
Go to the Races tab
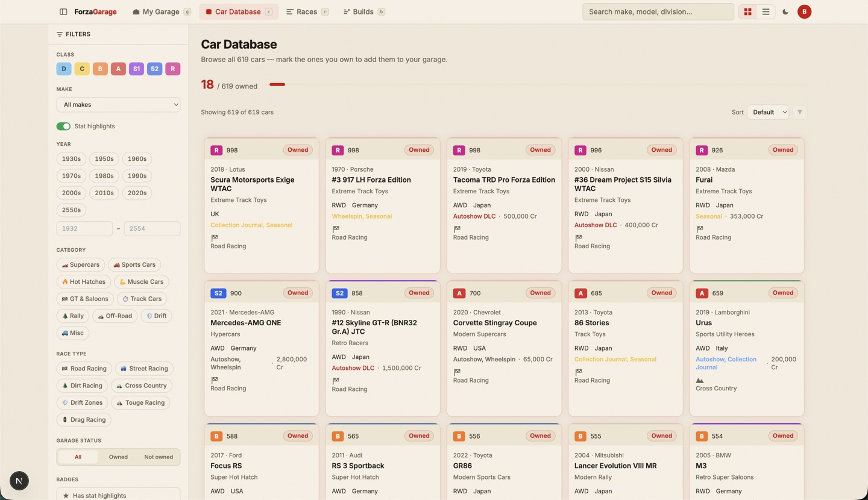(x=307, y=11)
